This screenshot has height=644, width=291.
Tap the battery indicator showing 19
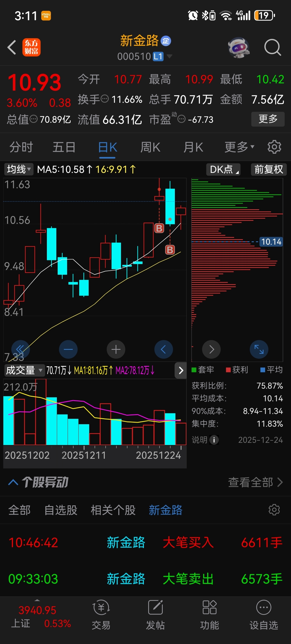click(265, 15)
